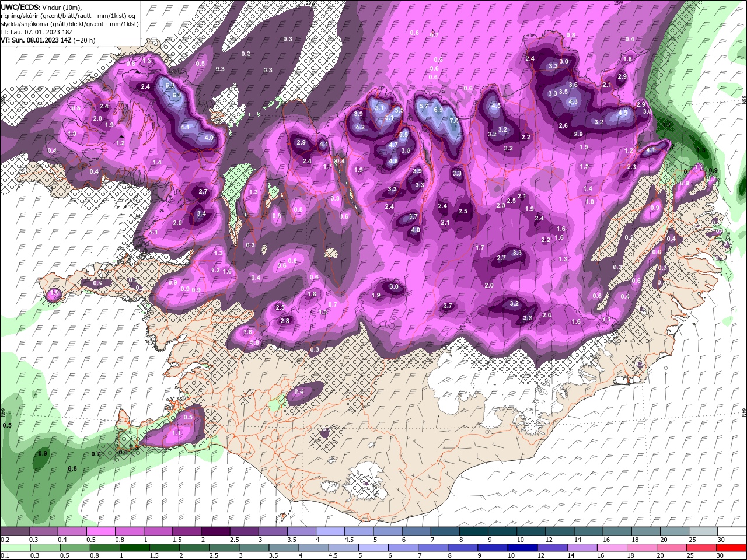Click the 7.0 snowfall maximum value
This screenshot has width=747, height=560.
[x=453, y=121]
